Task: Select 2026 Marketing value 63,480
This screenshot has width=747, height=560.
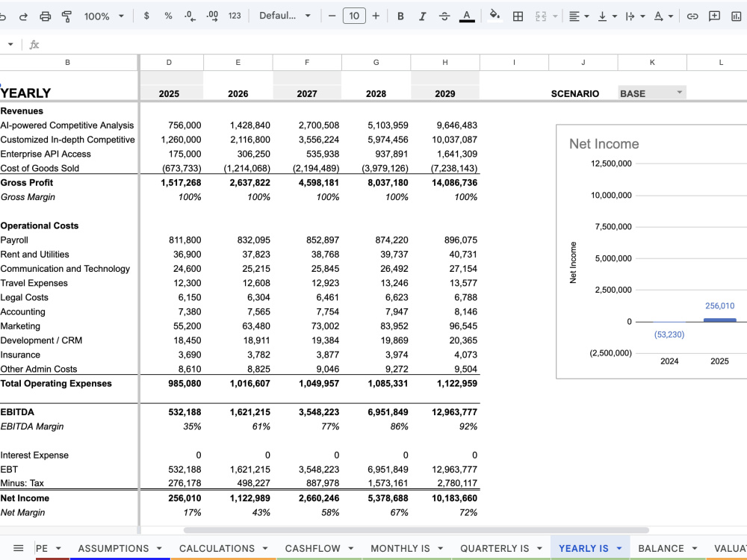Action: click(x=238, y=326)
